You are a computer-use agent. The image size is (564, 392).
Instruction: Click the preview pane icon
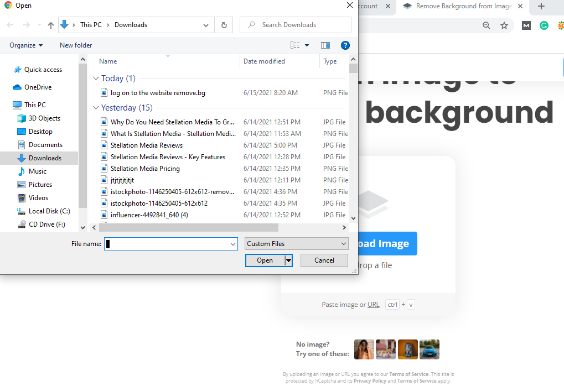click(325, 45)
